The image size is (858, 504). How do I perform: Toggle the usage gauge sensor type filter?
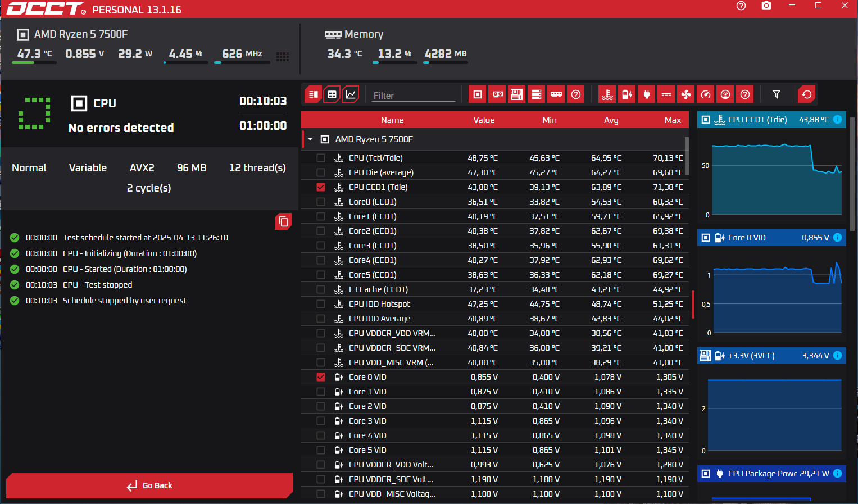click(725, 94)
